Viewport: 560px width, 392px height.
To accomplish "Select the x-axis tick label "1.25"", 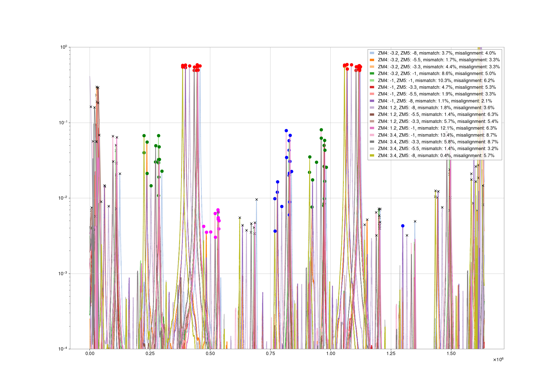I will tap(391, 353).
